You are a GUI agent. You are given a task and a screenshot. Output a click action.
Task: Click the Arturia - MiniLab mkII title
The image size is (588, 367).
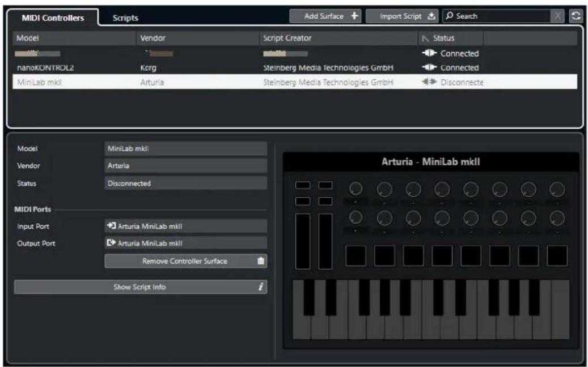coord(430,162)
